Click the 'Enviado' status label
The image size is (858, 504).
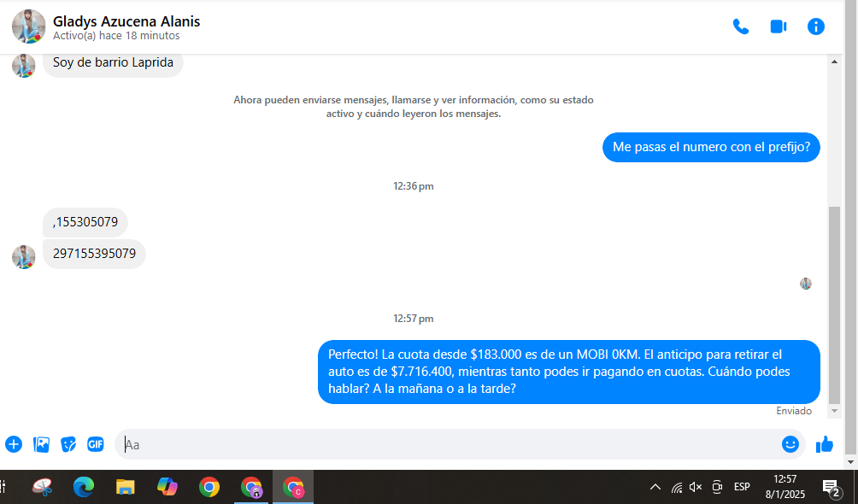tap(793, 411)
